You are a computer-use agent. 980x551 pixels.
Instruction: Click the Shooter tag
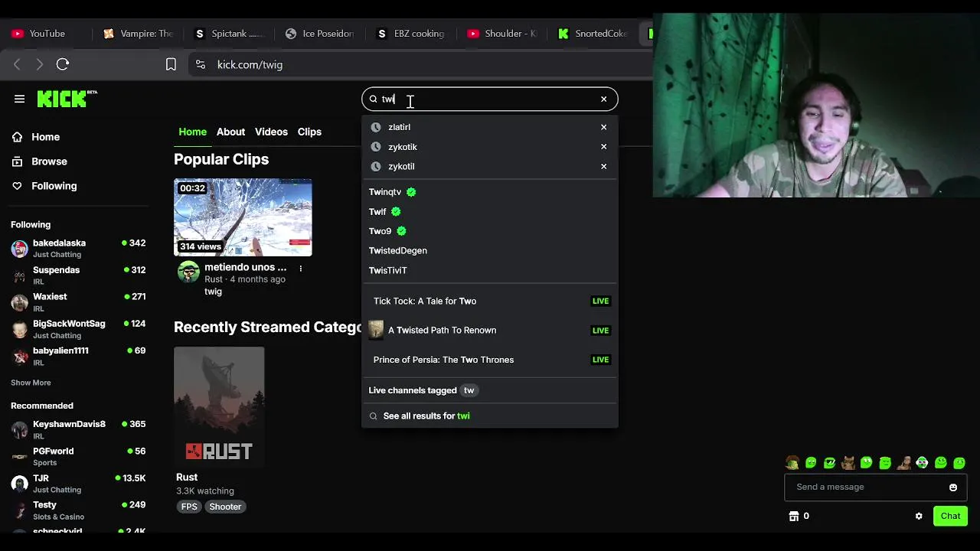tap(225, 507)
